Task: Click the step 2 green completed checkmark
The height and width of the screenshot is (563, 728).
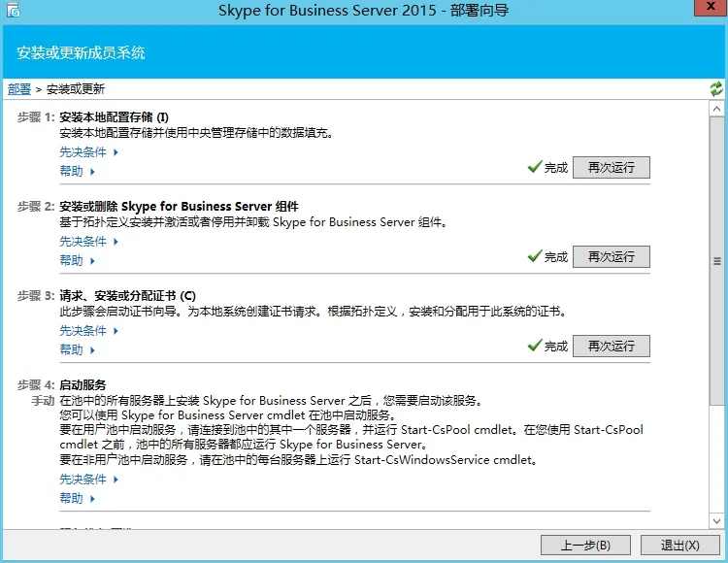Action: [x=534, y=256]
